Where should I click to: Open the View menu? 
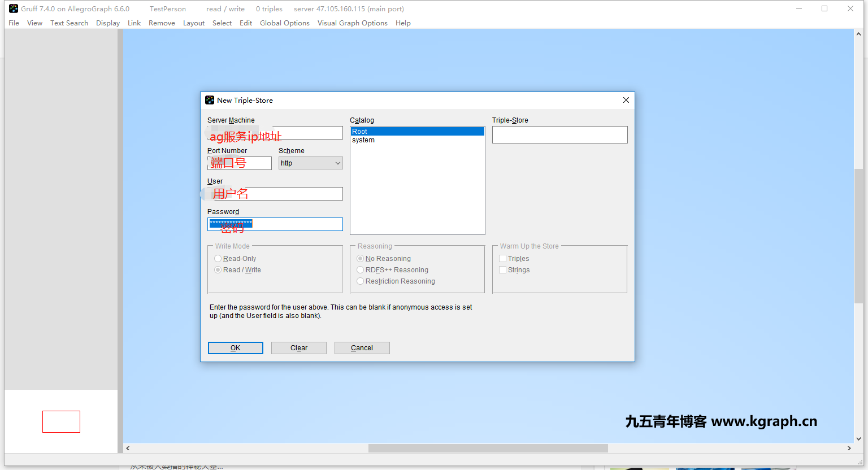click(35, 23)
